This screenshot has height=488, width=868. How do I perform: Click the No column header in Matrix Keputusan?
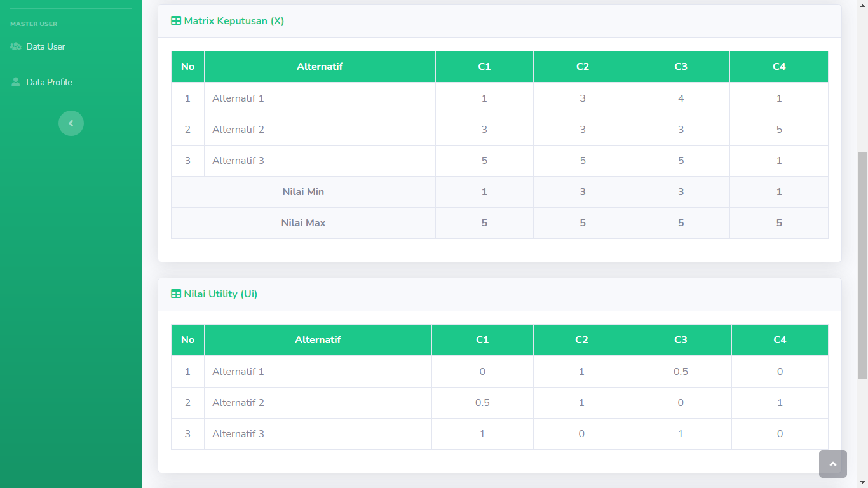pyautogui.click(x=187, y=67)
